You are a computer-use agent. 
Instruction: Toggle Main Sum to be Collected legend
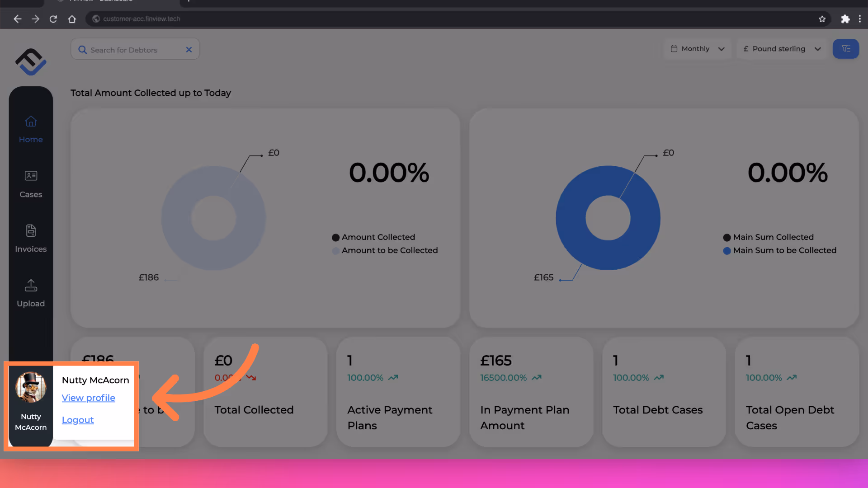784,250
